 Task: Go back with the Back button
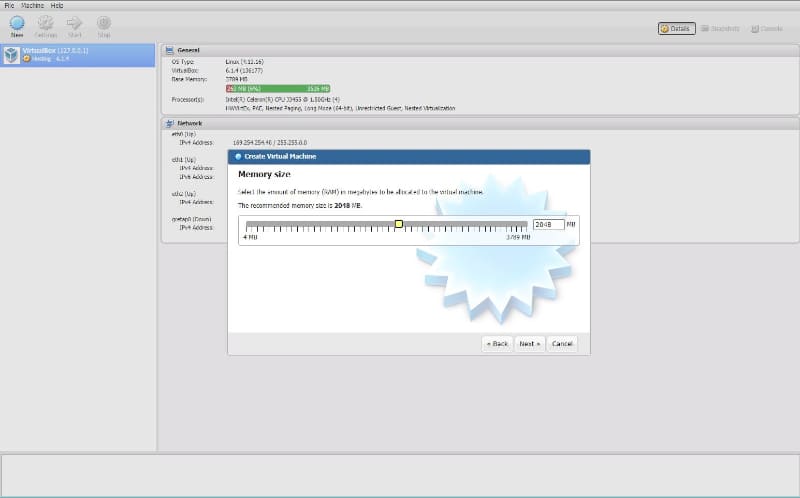click(497, 344)
